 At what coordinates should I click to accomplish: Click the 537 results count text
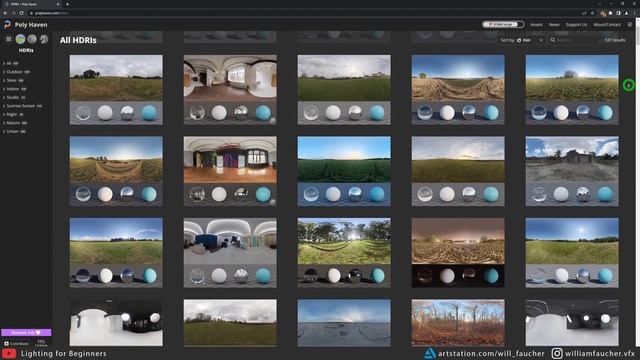(615, 40)
